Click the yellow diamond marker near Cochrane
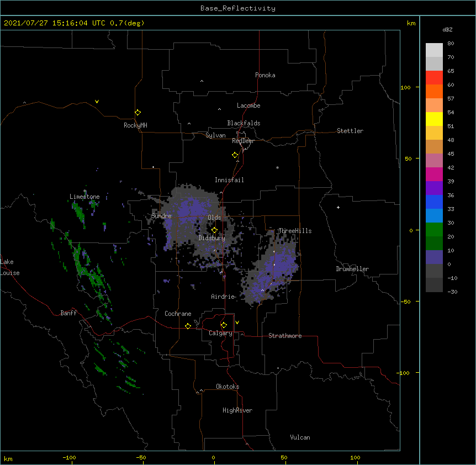The width and height of the screenshot is (476, 465). click(x=188, y=326)
